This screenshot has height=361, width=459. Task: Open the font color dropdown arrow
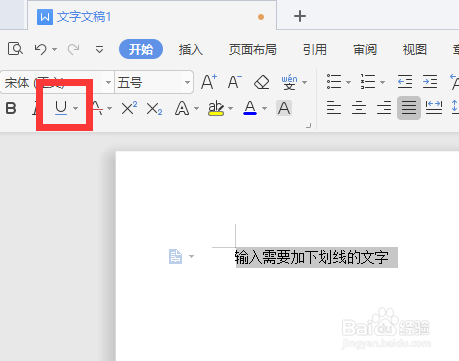[x=264, y=108]
